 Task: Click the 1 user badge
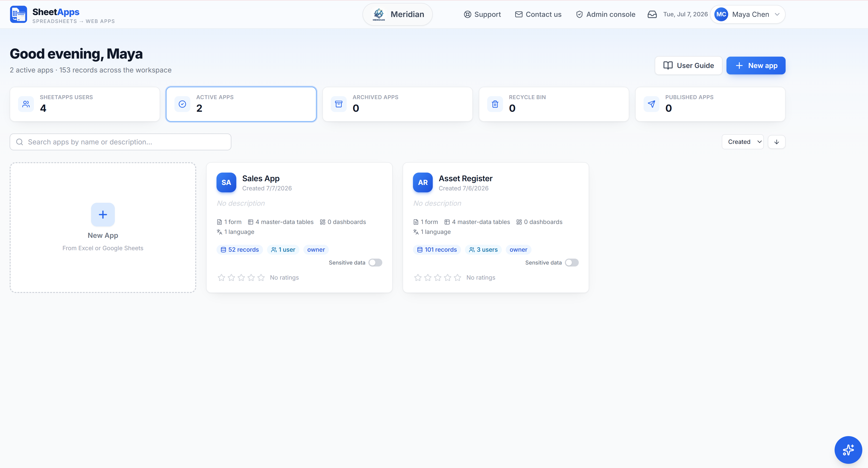coord(283,249)
